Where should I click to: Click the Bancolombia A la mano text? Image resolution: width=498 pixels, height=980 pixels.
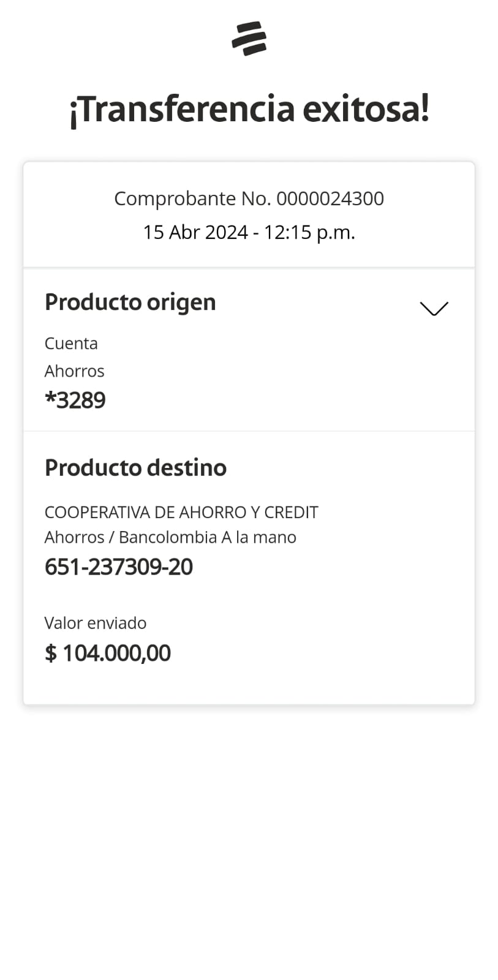tap(207, 537)
